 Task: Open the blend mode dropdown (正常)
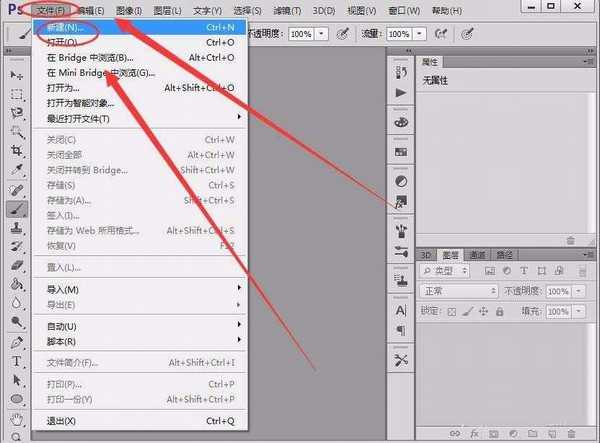457,291
